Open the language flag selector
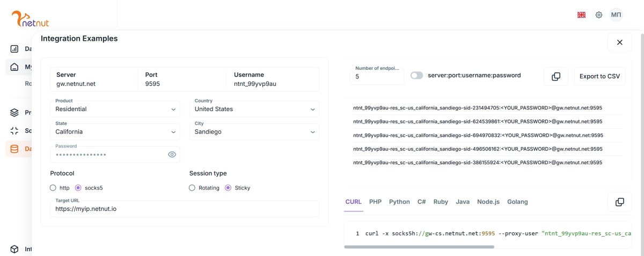644x256 pixels. tap(581, 15)
